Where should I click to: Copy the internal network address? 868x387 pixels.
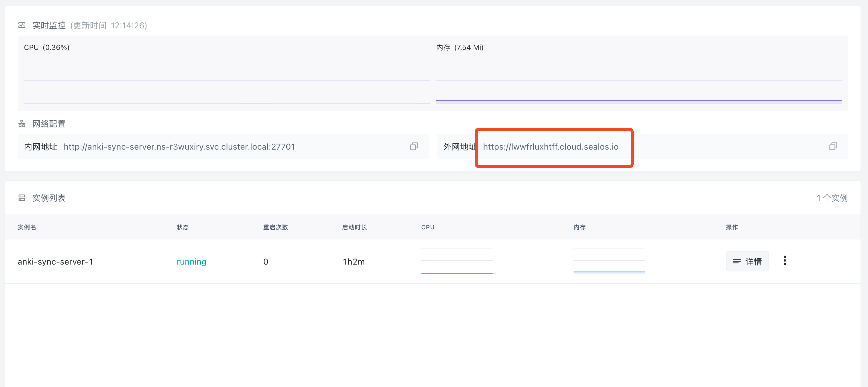[x=414, y=146]
